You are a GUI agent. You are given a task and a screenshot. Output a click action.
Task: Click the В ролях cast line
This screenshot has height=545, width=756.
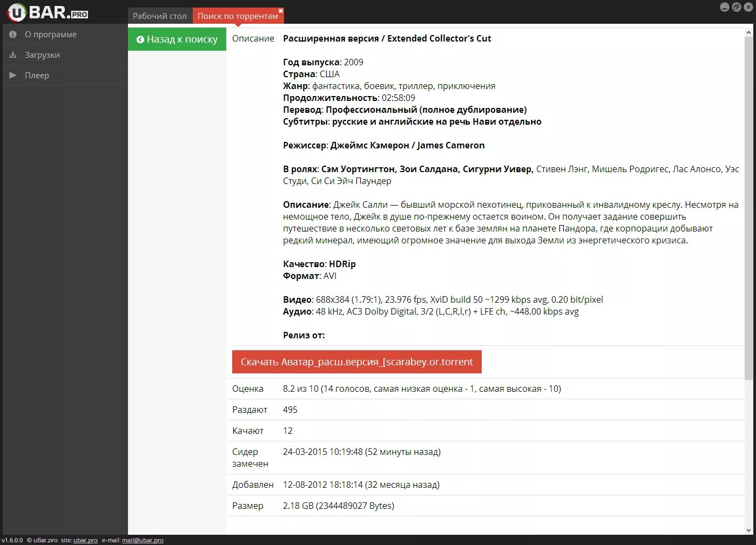(x=511, y=175)
